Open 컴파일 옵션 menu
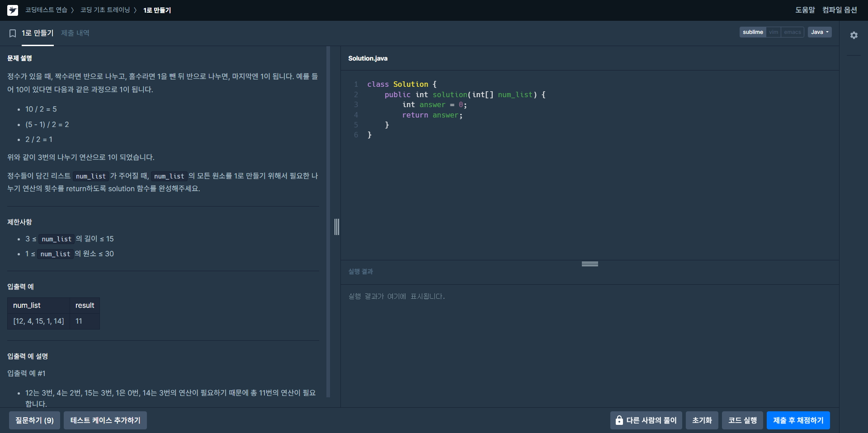 click(840, 10)
